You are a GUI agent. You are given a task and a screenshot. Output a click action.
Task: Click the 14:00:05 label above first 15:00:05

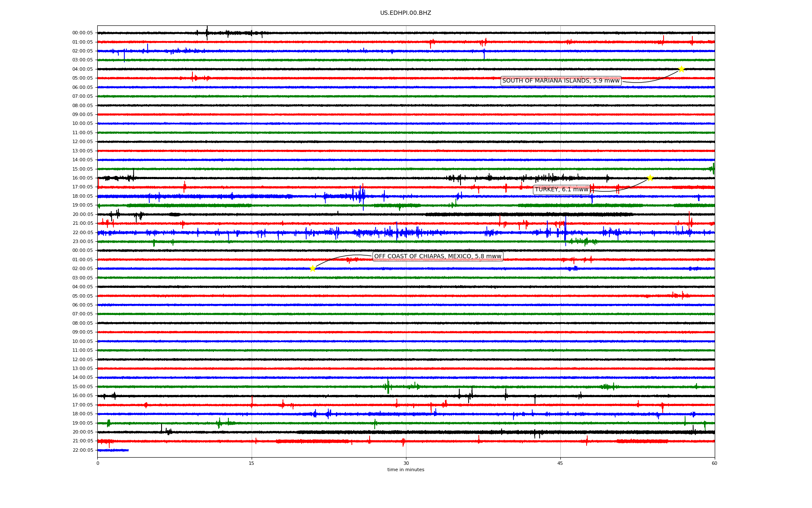(x=82, y=160)
